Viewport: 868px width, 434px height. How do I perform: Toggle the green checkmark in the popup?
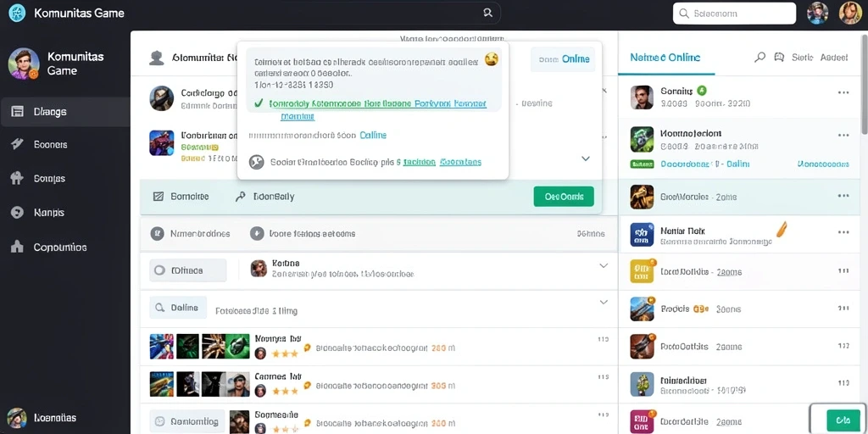258,103
